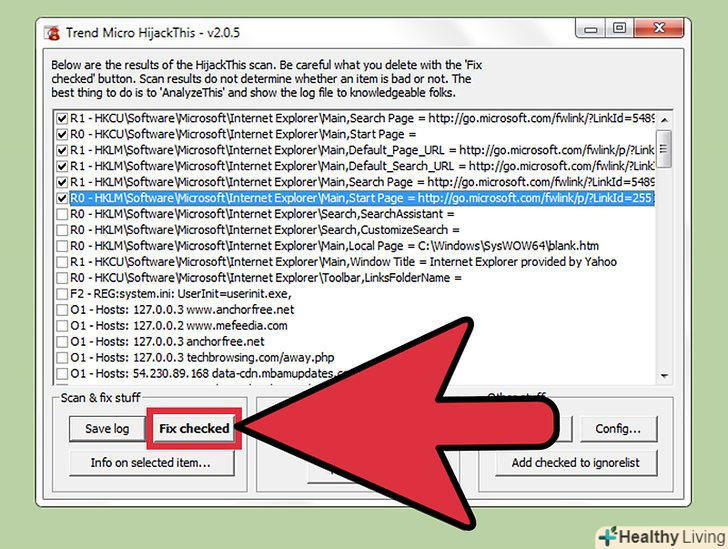
Task: Uncheck R1 HKLM Search Page entry checkbox
Action: [62, 182]
